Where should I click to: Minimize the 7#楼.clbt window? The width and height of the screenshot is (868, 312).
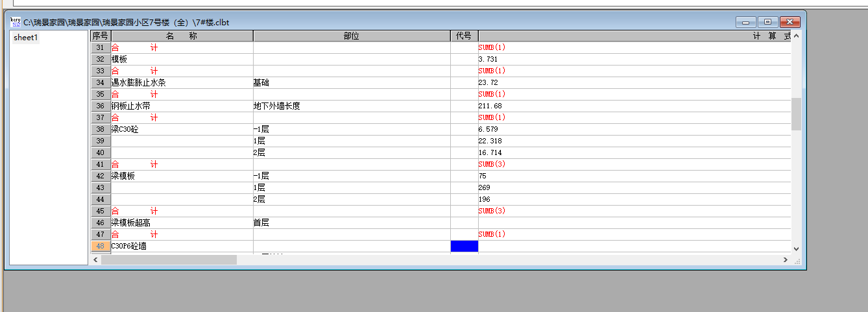tap(746, 22)
